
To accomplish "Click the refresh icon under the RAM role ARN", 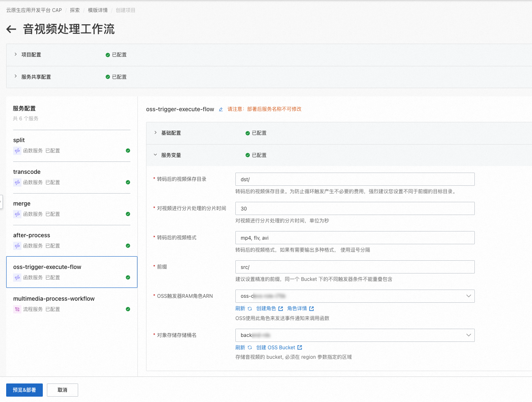I will tap(250, 309).
